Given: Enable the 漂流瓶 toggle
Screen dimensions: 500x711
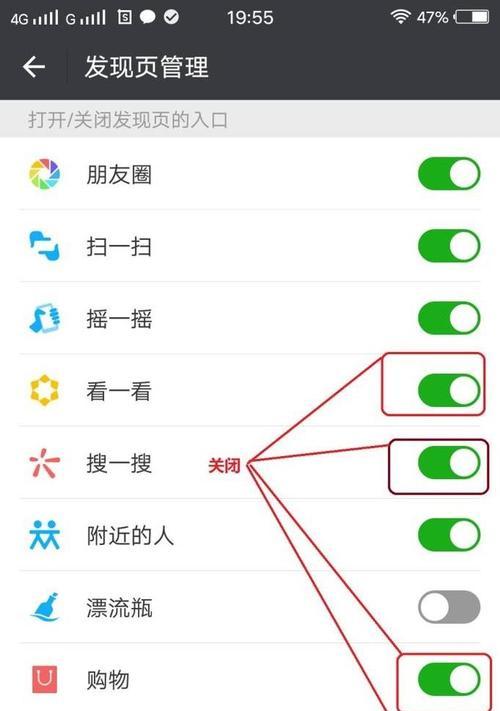Looking at the screenshot, I should click(x=449, y=607).
